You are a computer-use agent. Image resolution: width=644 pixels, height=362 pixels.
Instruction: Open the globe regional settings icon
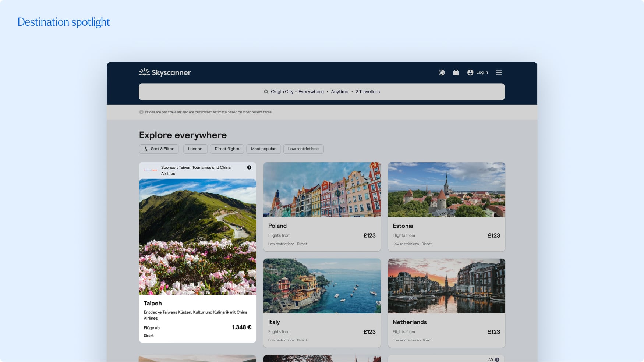pyautogui.click(x=442, y=72)
